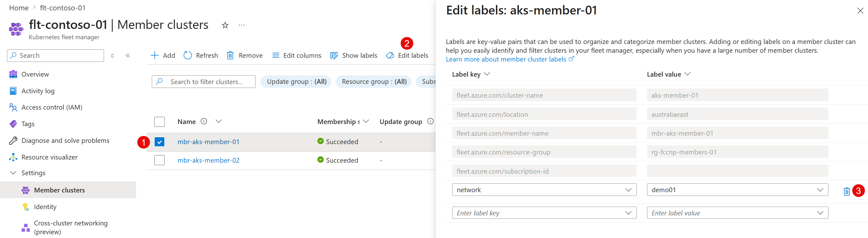Uncheck the mbr-aks-member-01 row checkbox
868x238 pixels.
click(x=159, y=142)
